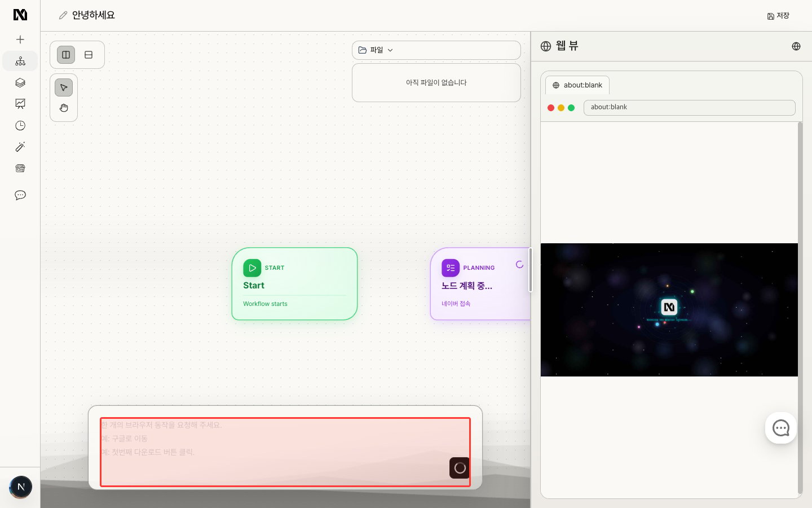Click the yellow browser window dot
This screenshot has width=812, height=508.
(x=561, y=108)
